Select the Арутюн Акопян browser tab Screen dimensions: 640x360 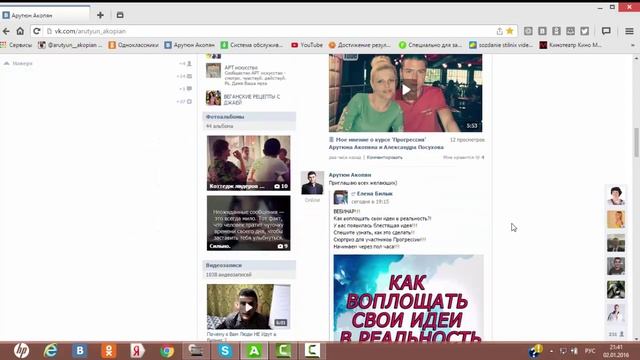pyautogui.click(x=45, y=15)
